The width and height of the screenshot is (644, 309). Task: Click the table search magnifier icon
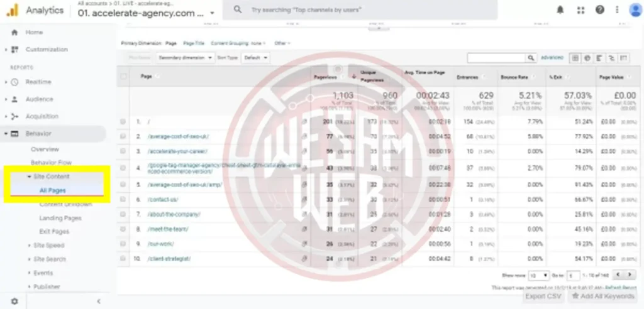click(532, 58)
